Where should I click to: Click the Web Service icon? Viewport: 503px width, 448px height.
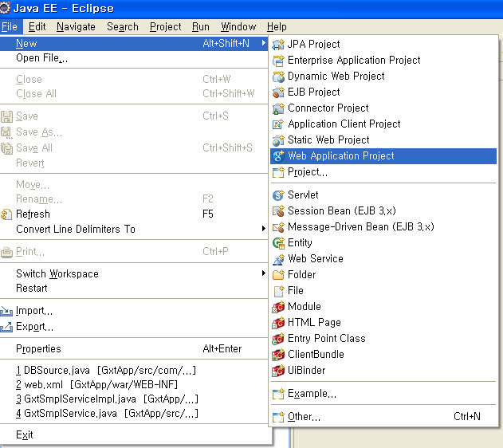pyautogui.click(x=278, y=259)
